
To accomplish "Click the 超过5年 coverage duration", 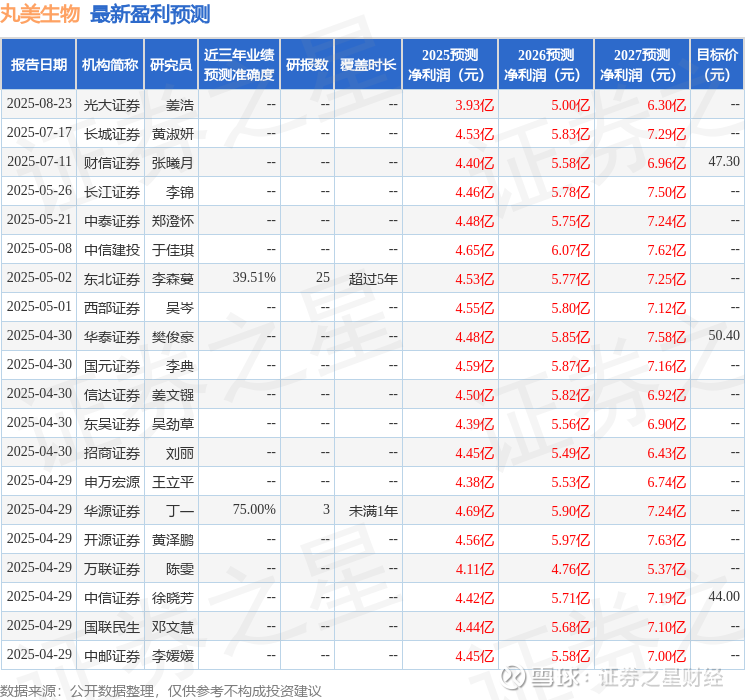I will 373,279.
